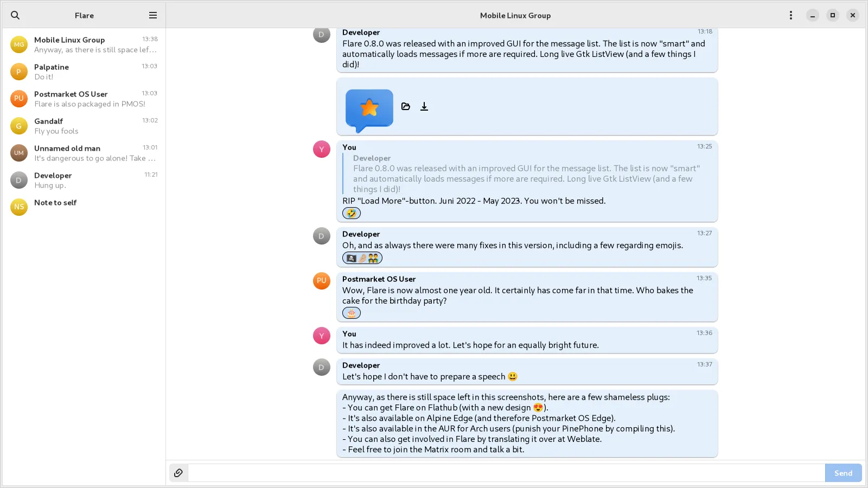The height and width of the screenshot is (488, 868).
Task: Click the laughing emoji reaction on the RIP message
Action: [x=352, y=213]
